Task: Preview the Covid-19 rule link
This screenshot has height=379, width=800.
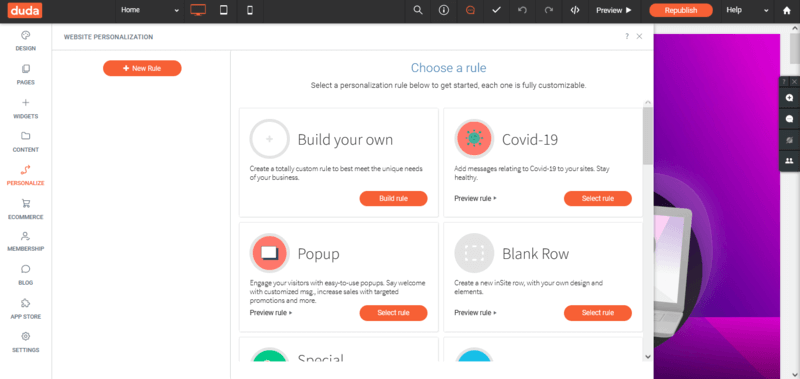Action: (x=476, y=198)
